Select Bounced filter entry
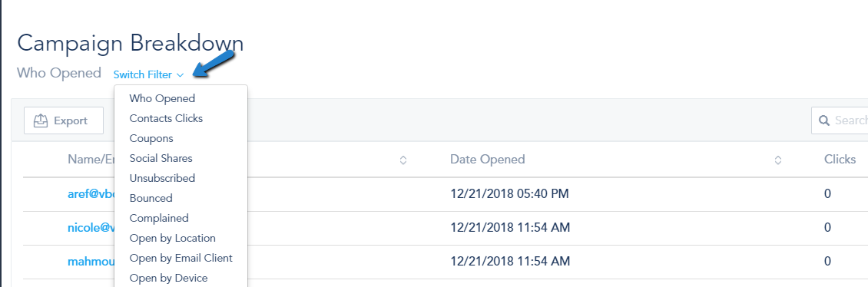This screenshot has width=868, height=287. [x=151, y=198]
